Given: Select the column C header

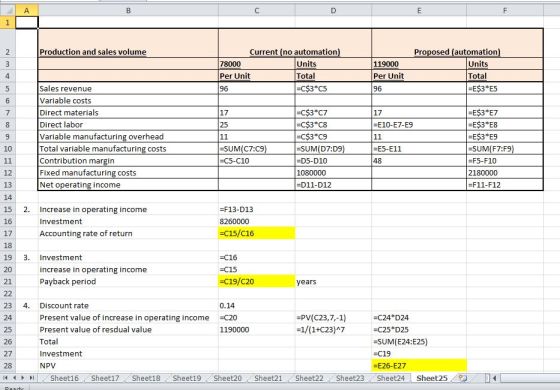Looking at the screenshot, I should (x=257, y=10).
